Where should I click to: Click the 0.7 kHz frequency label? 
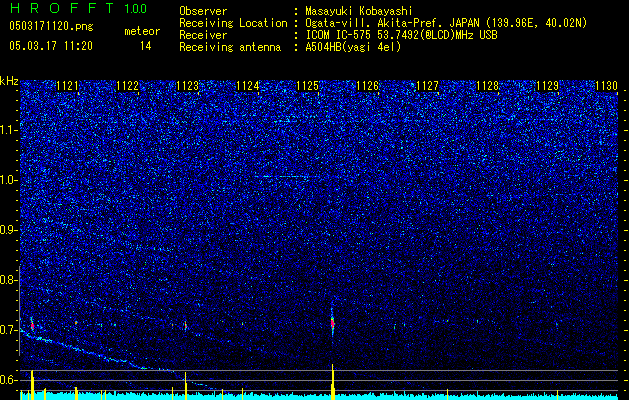[8, 330]
